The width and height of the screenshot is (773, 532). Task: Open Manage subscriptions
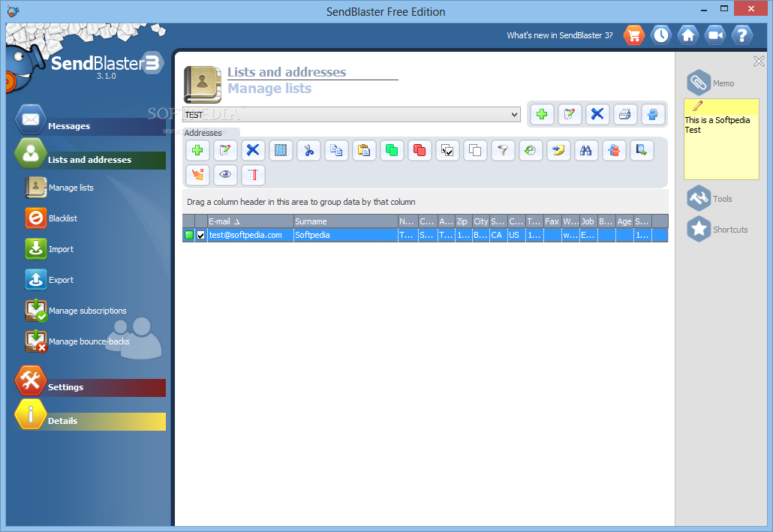(x=76, y=311)
